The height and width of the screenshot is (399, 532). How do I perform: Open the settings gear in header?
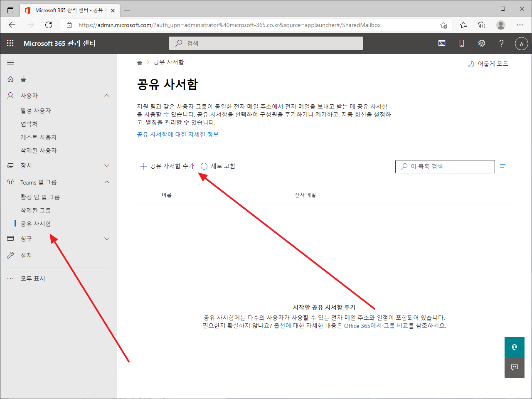[482, 43]
